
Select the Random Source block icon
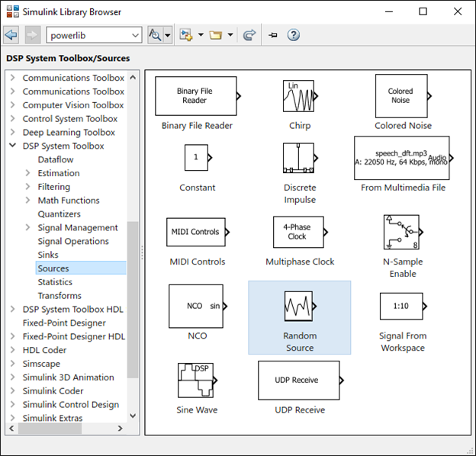300,306
